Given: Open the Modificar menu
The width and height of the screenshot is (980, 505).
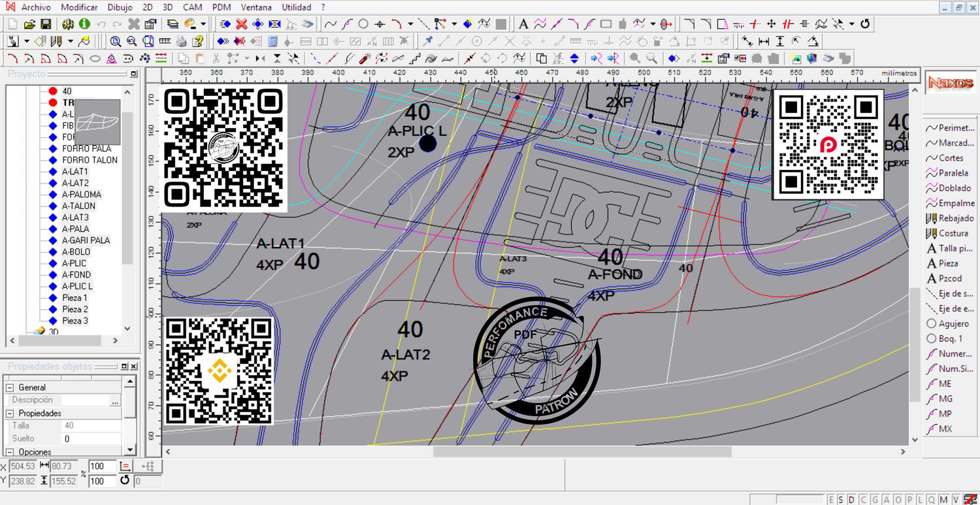Looking at the screenshot, I should (x=79, y=7).
